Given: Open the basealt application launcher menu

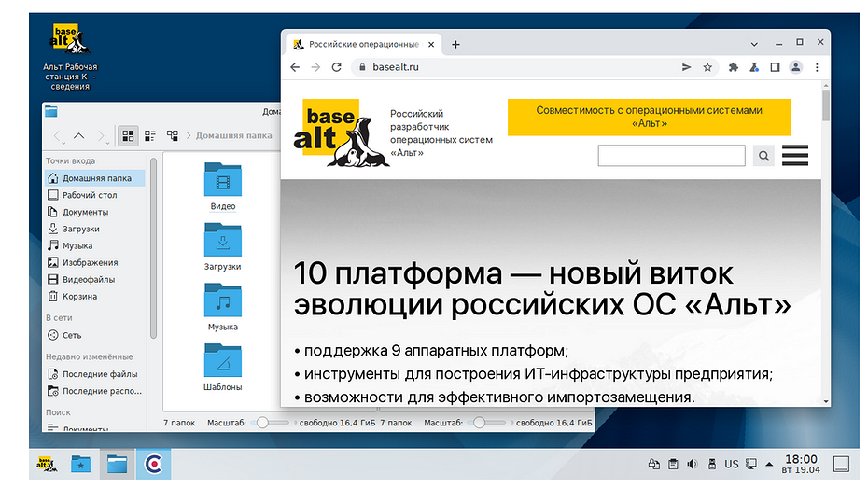Looking at the screenshot, I should pos(47,465).
